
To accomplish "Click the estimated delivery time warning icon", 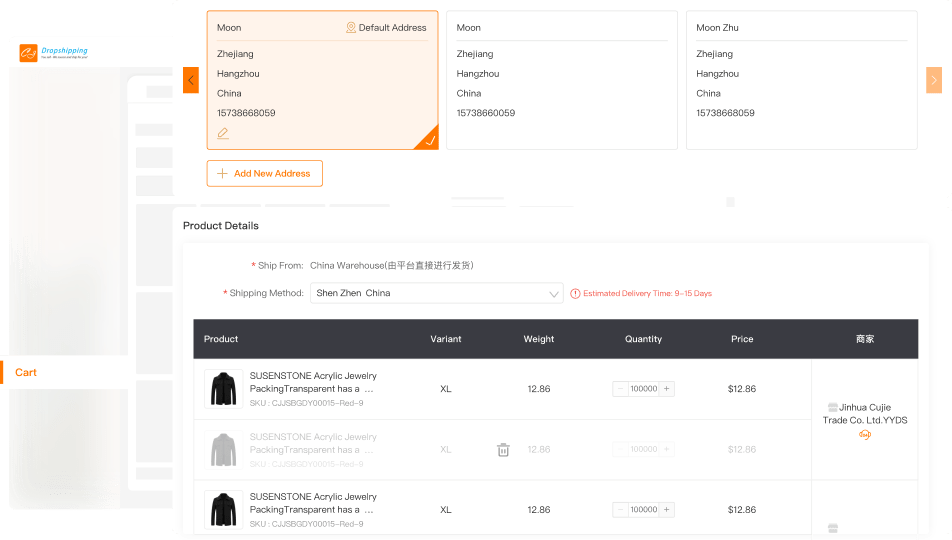I will click(x=575, y=294).
